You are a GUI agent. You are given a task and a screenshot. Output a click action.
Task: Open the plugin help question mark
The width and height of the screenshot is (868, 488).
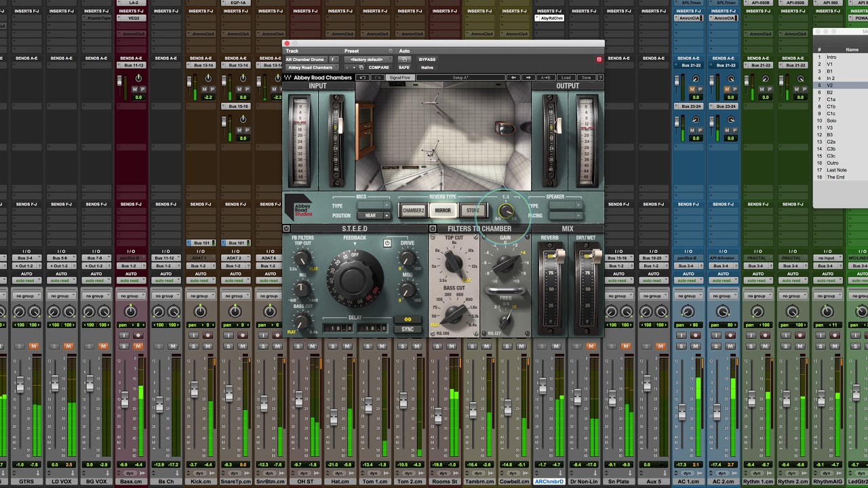(x=600, y=77)
